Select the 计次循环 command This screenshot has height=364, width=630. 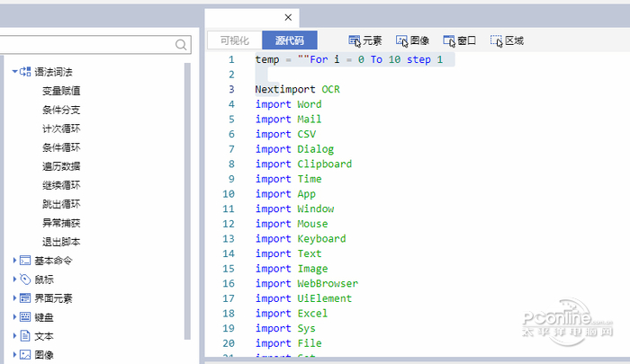click(x=61, y=129)
